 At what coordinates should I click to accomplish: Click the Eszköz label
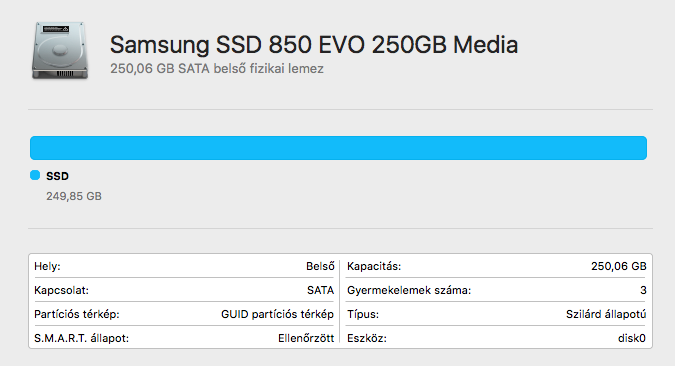[367, 338]
